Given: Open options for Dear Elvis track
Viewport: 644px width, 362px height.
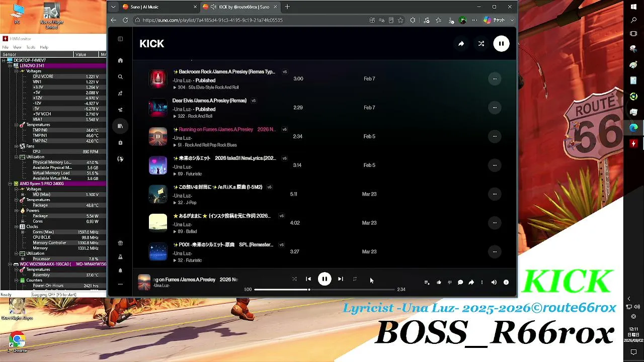Looking at the screenshot, I should 495,108.
